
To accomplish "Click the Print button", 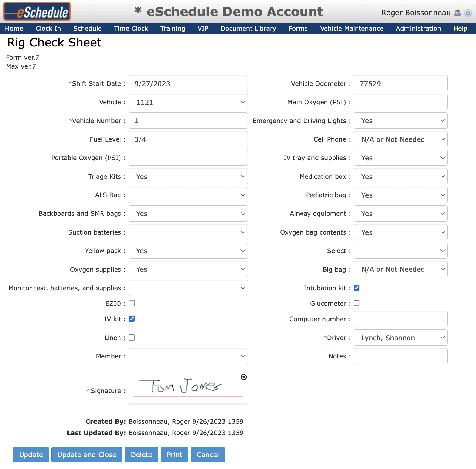I will (x=174, y=455).
